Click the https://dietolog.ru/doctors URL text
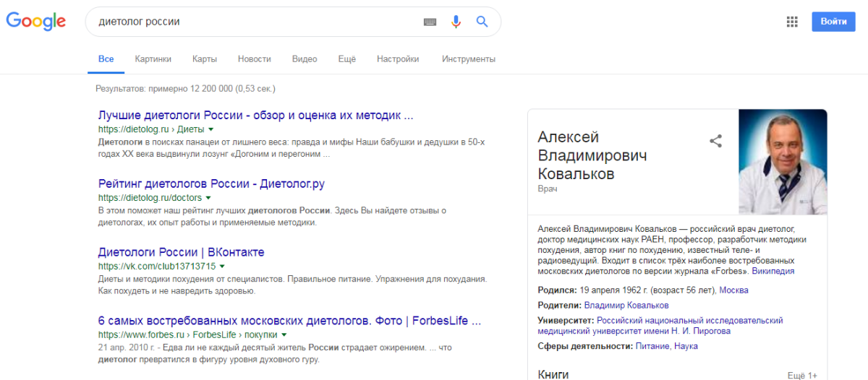The width and height of the screenshot is (868, 380). click(x=150, y=198)
